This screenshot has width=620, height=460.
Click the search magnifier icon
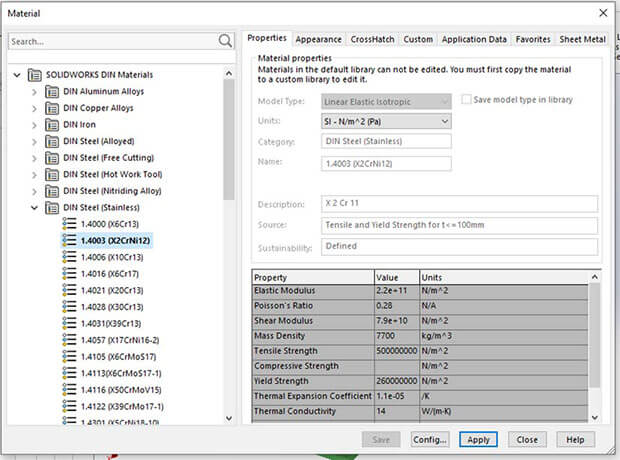tap(225, 41)
